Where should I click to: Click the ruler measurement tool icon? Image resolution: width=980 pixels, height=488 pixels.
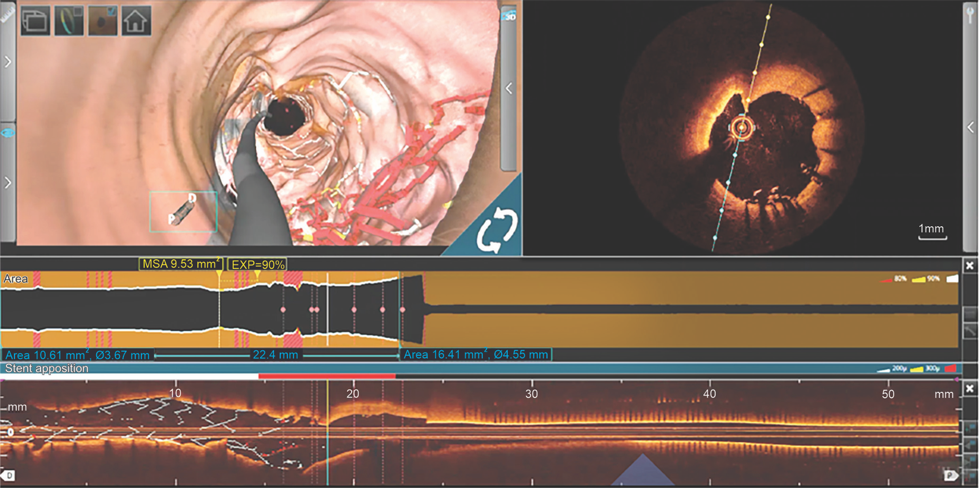(x=6, y=15)
